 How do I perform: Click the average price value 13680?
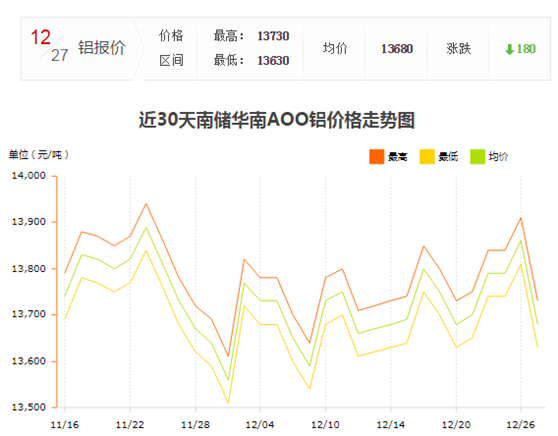coord(397,49)
